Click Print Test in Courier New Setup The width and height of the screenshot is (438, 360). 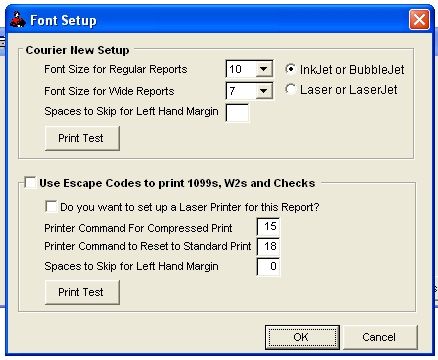pyautogui.click(x=82, y=138)
